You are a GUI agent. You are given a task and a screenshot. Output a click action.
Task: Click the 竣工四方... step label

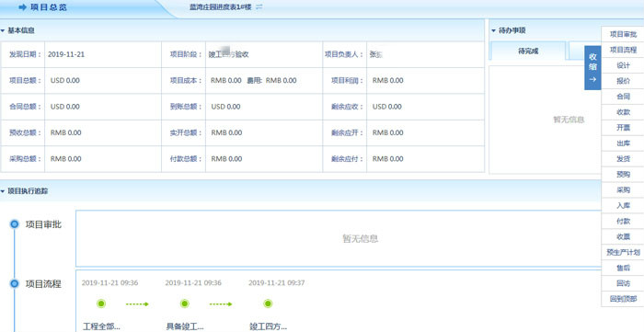pos(269,327)
